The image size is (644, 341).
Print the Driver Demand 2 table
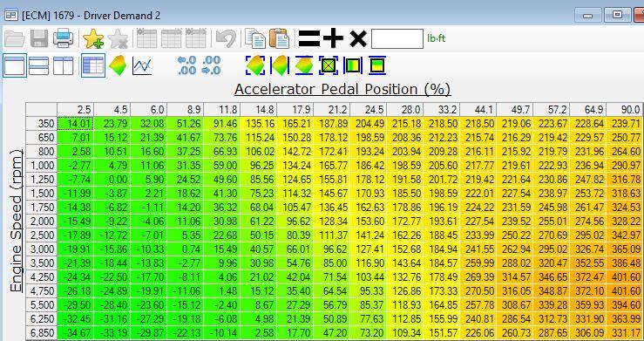click(64, 38)
